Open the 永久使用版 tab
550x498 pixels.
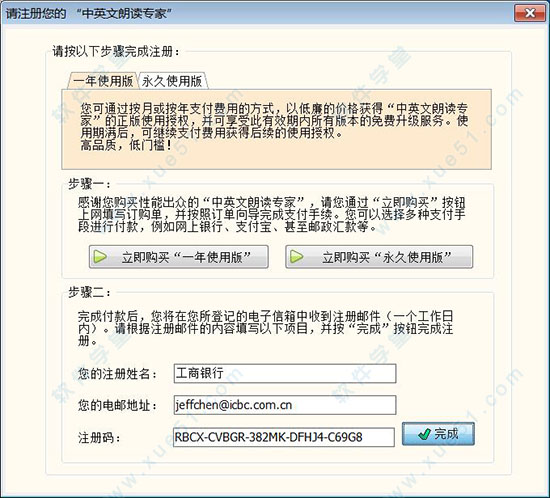click(172, 81)
